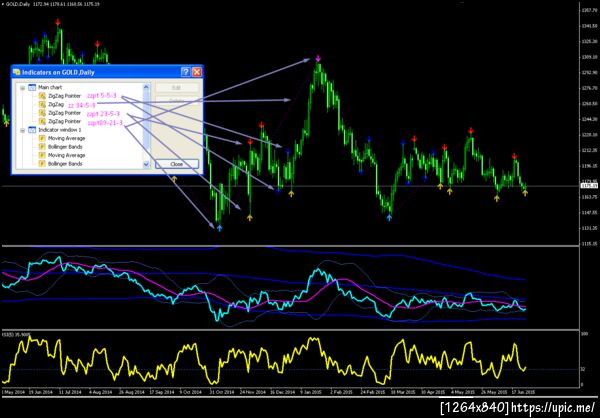Collapse the Main chart tree node

23,88
